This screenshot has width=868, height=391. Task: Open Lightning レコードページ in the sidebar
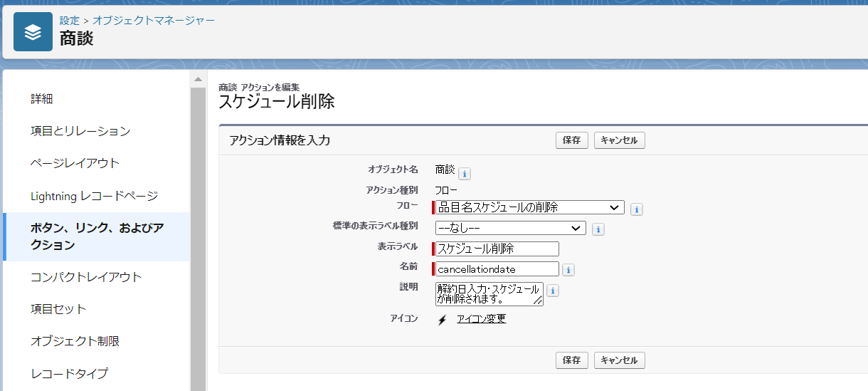pos(94,196)
